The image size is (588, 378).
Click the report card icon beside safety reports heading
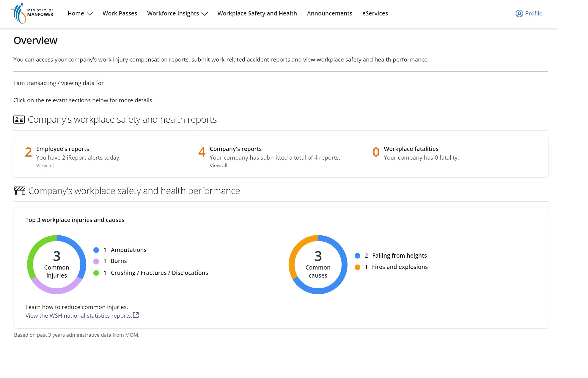click(19, 119)
